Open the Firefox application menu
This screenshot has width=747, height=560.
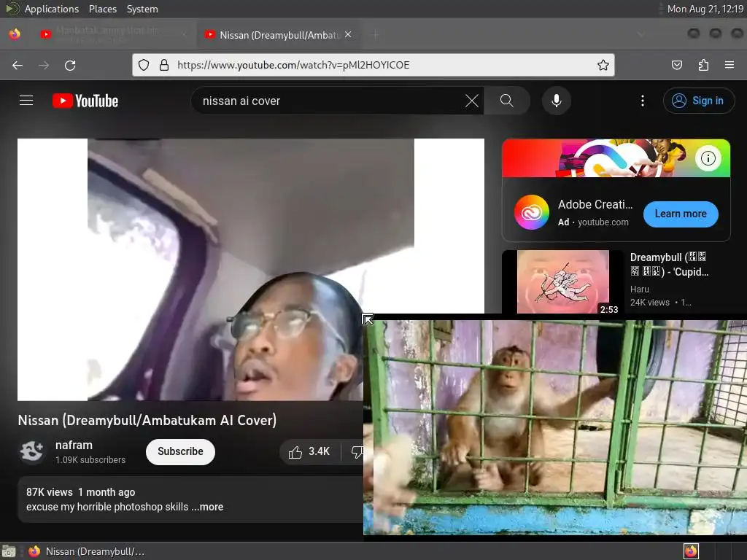pos(729,65)
